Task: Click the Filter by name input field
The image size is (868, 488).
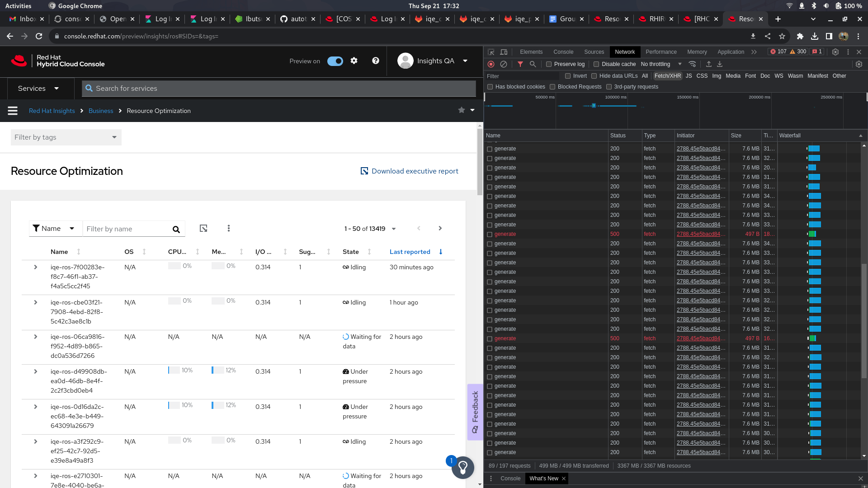Action: click(x=127, y=229)
